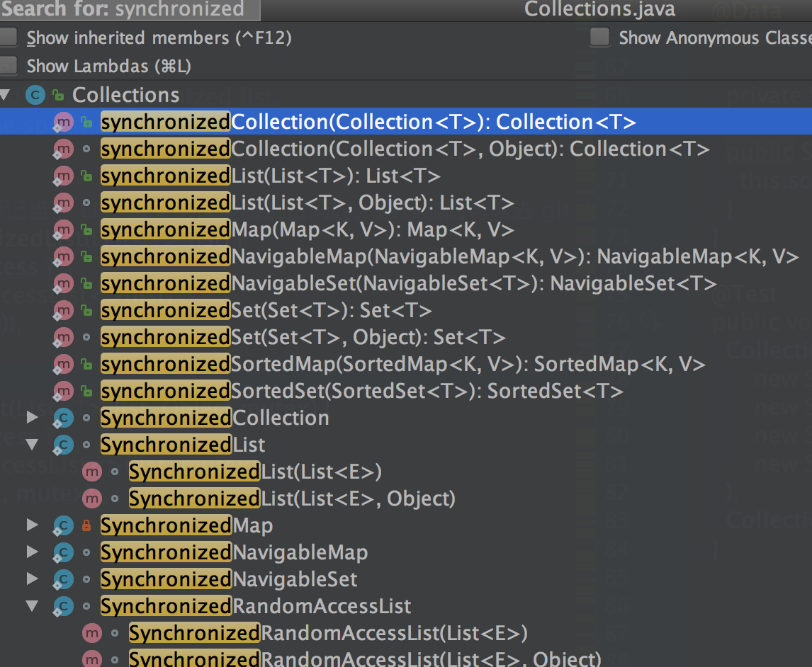The width and height of the screenshot is (812, 667).
Task: Click the Search for synchronized field
Action: [129, 10]
